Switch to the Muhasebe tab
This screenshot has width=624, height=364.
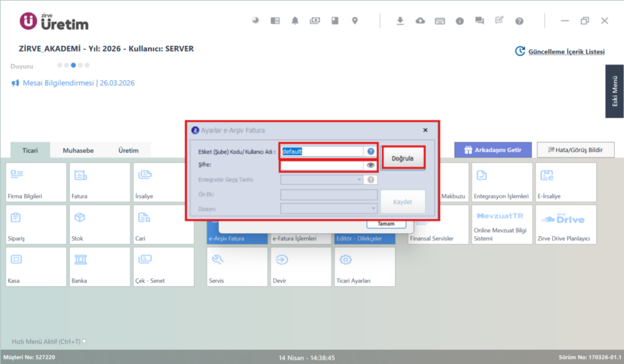click(79, 150)
